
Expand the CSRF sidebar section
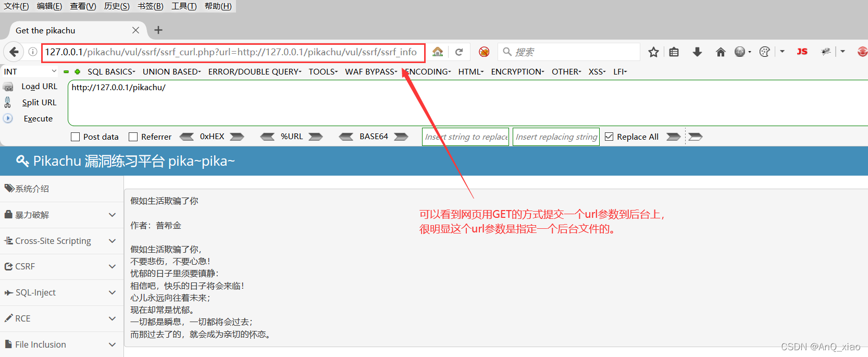61,266
